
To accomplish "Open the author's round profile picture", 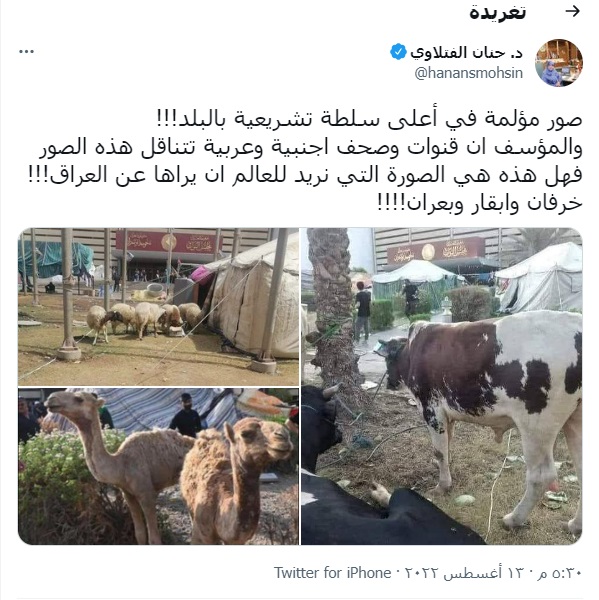I will (558, 62).
